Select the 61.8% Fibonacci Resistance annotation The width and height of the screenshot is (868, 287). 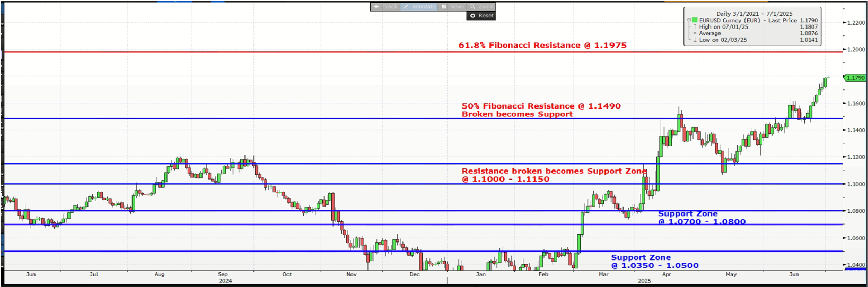542,46
